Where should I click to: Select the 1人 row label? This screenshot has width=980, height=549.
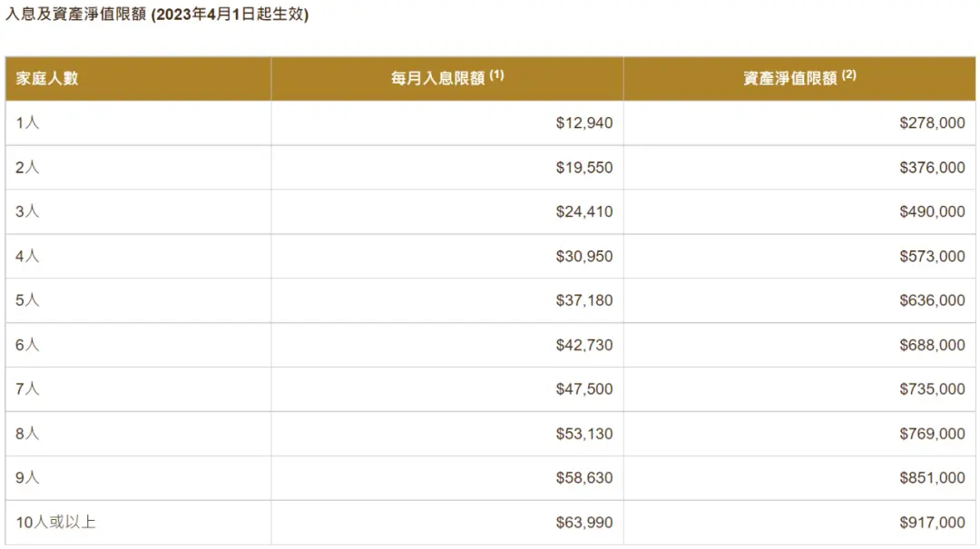28,123
